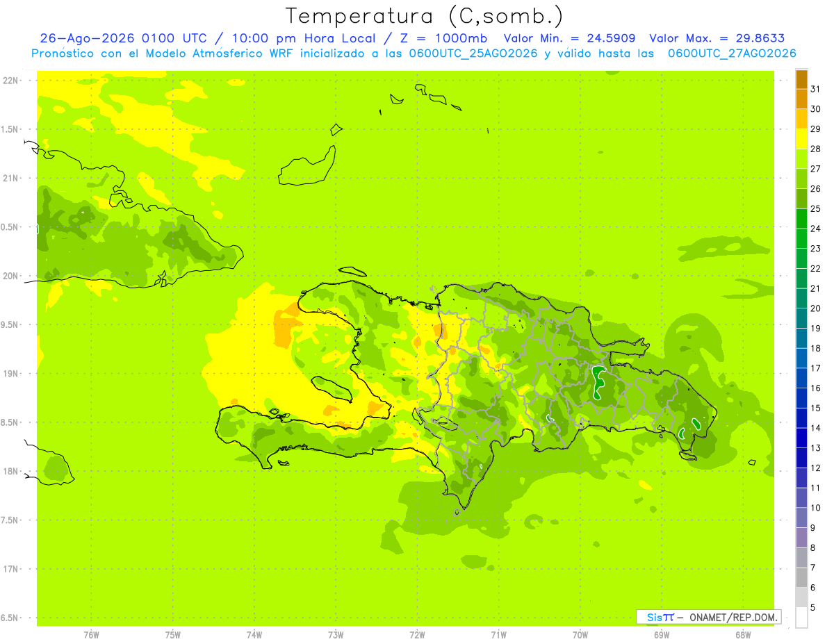
Task: Click the 18N latitude label
Action: tap(10, 471)
